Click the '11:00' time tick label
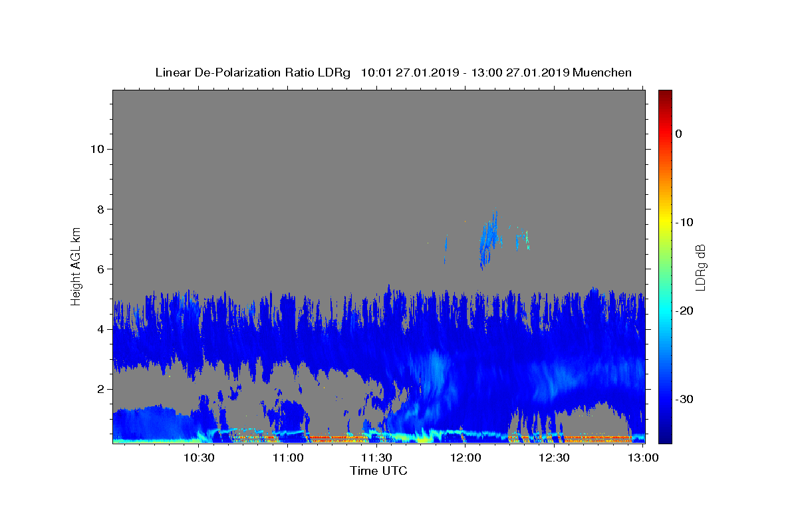The height and width of the screenshot is (532, 798). click(289, 458)
